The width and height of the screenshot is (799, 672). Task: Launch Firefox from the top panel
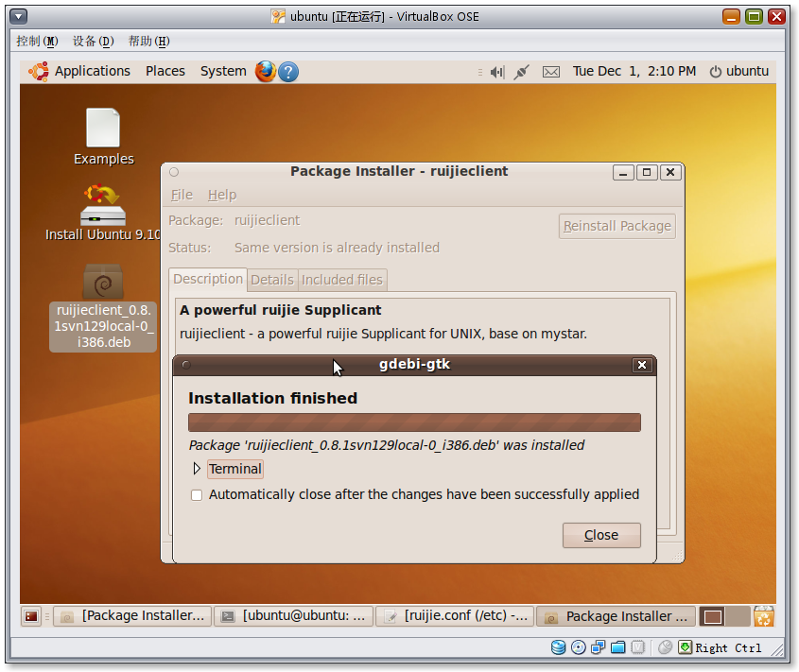click(266, 71)
